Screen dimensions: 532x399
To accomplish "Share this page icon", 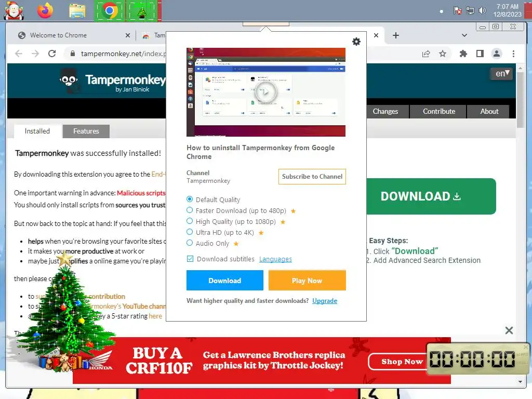I will pos(426,54).
